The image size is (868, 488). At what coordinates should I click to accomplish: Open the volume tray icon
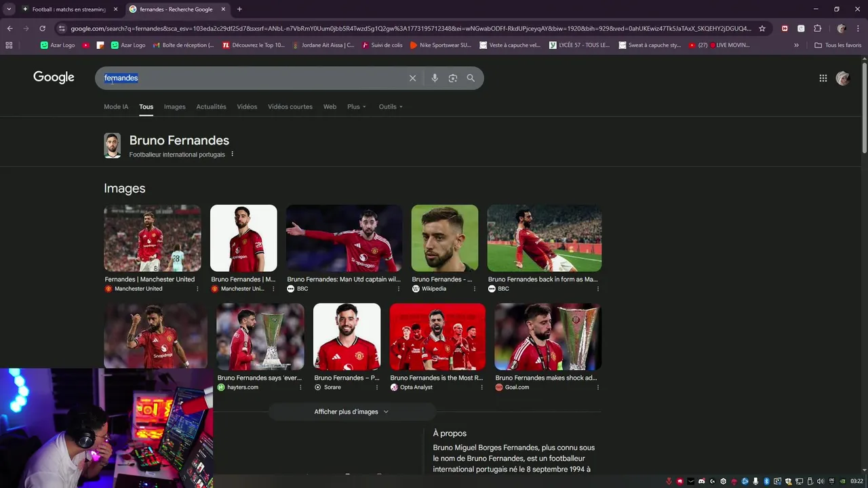point(821,481)
